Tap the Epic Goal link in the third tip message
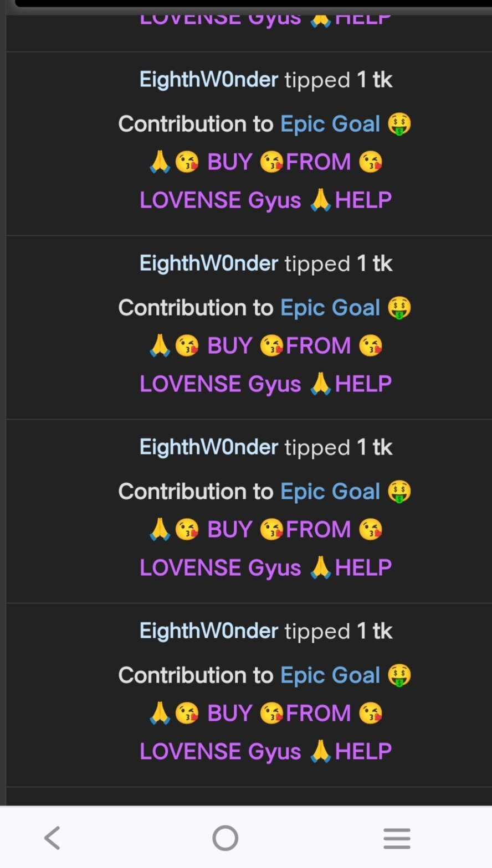This screenshot has height=868, width=492. coord(330,492)
